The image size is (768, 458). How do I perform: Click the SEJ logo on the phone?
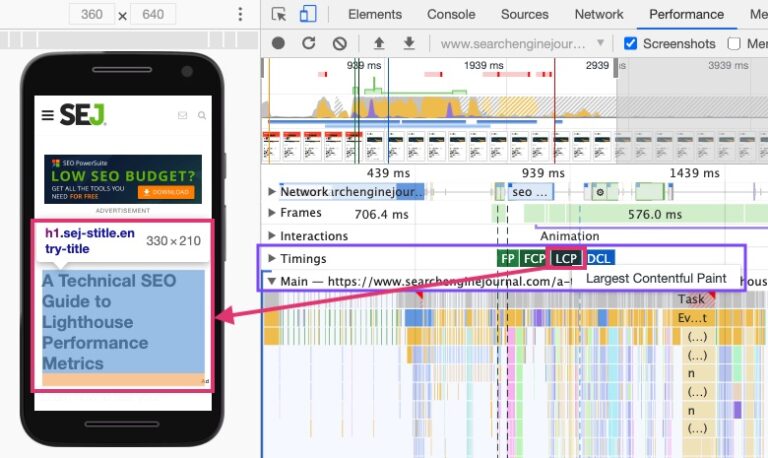[x=82, y=115]
